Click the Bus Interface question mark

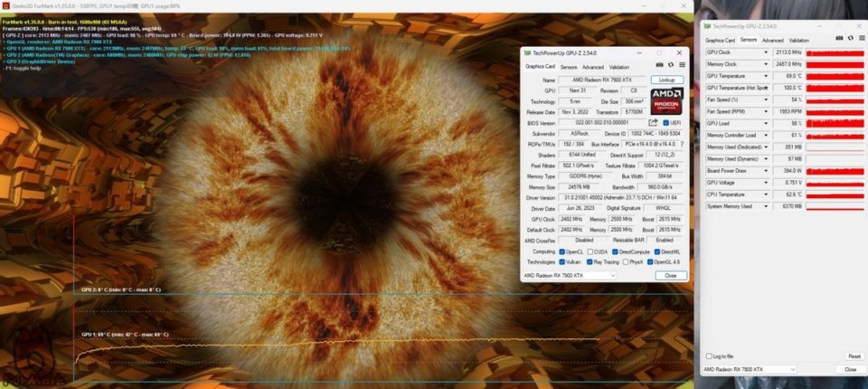tap(682, 144)
